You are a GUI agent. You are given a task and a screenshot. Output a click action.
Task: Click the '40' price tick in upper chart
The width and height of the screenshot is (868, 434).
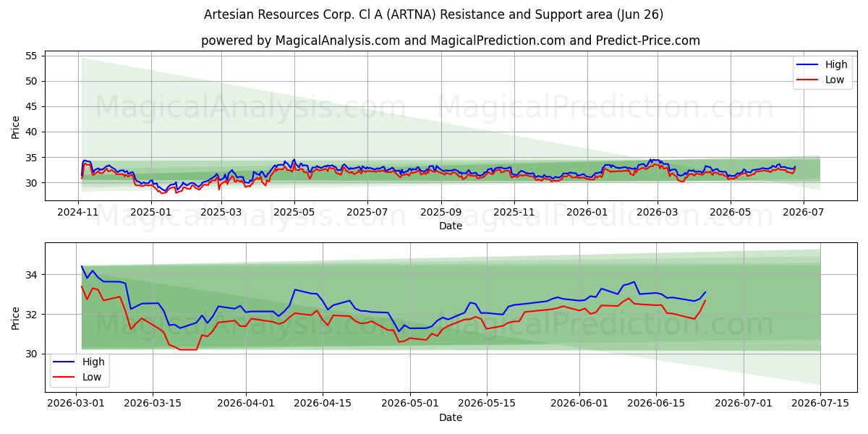[33, 132]
